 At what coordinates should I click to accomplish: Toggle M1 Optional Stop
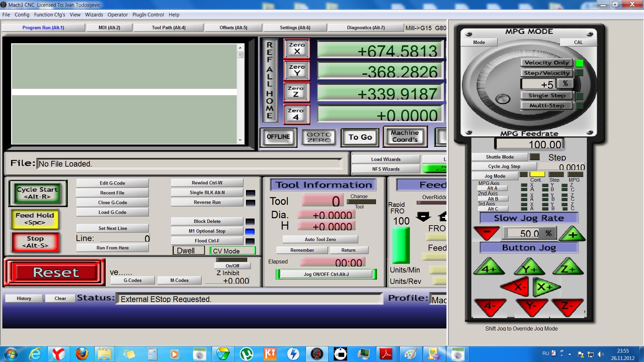coord(207,231)
